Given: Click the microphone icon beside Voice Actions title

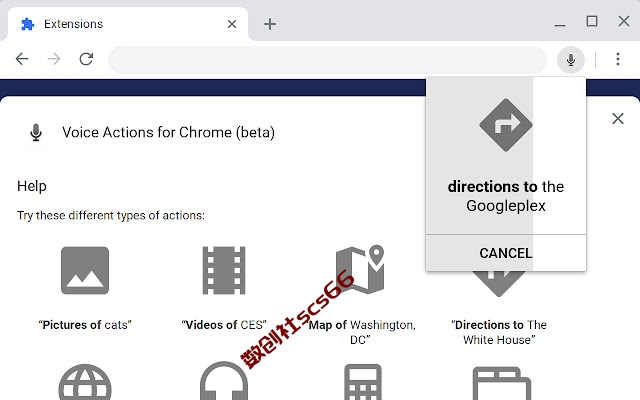Looking at the screenshot, I should tap(36, 133).
